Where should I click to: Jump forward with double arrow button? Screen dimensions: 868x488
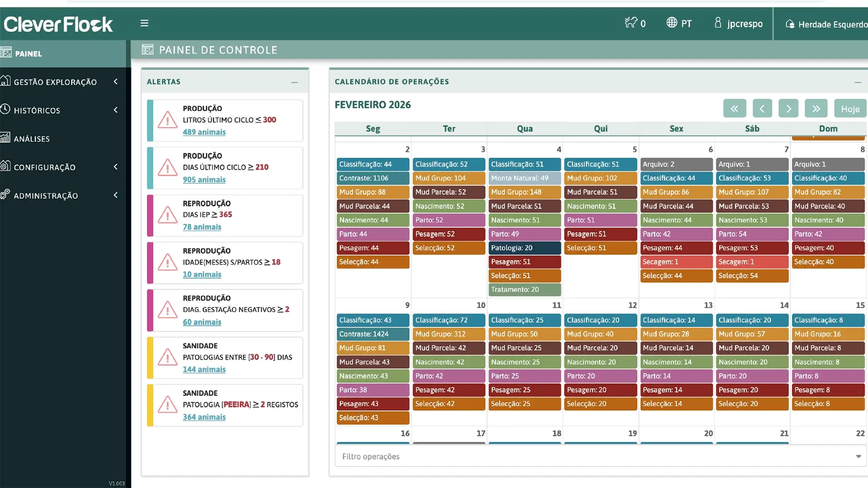(x=816, y=108)
